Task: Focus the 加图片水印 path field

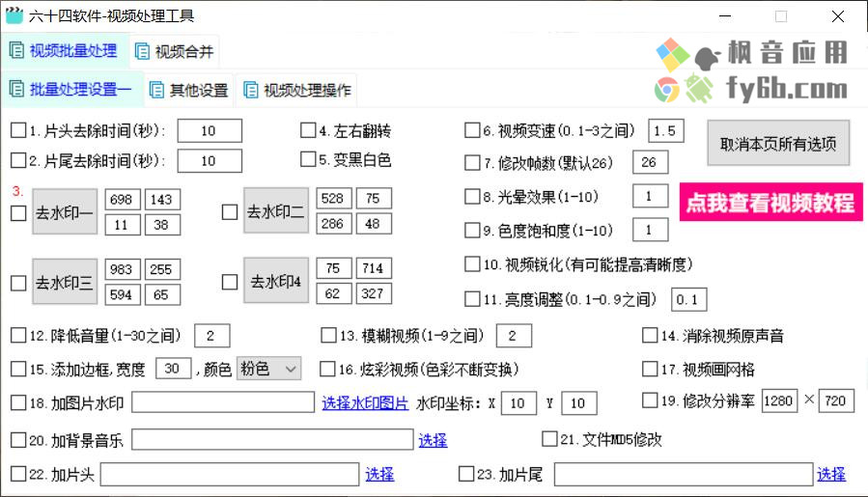Action: click(x=223, y=402)
